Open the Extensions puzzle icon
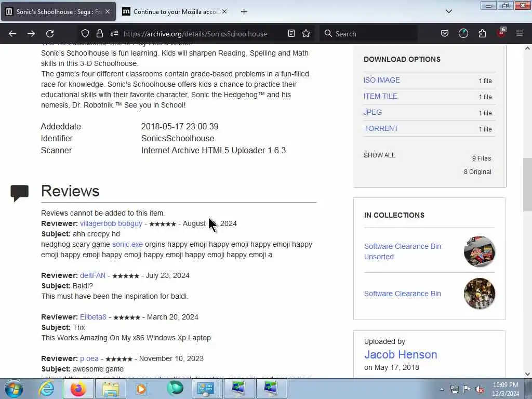Viewport: 532px width, 399px height. 482,33
